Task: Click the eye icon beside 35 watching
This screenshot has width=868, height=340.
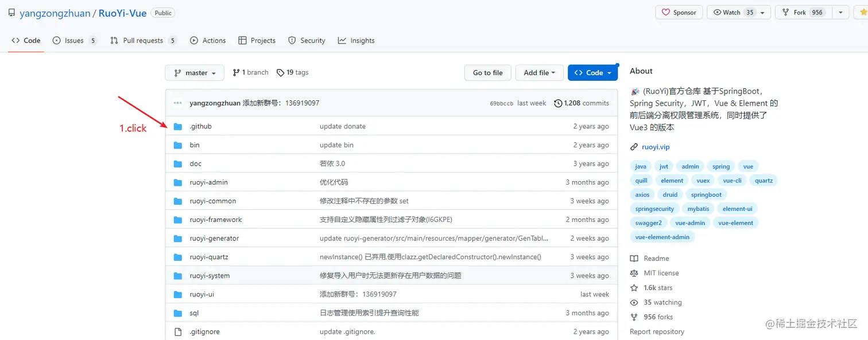Action: tap(634, 303)
